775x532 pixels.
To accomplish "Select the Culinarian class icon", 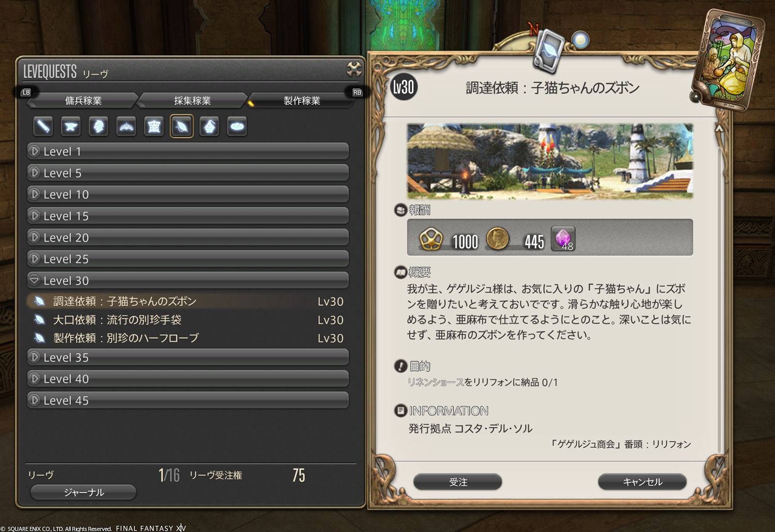I will coord(237,126).
